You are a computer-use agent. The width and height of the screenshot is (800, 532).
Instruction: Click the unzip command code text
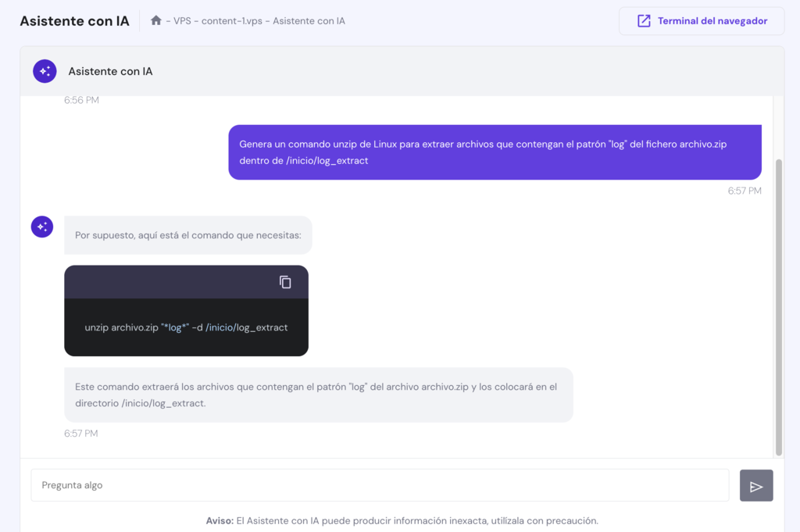point(186,327)
